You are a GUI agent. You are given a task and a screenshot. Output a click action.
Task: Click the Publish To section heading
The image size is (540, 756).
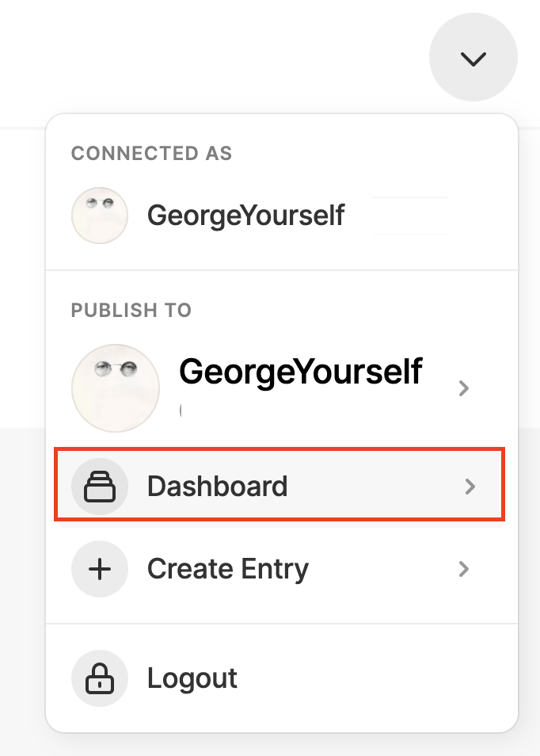[x=131, y=310]
